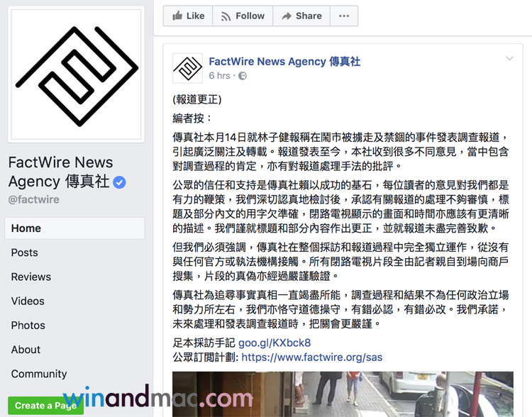This screenshot has width=532, height=417.
Task: Open large FactWire profile picture
Action: (77, 74)
